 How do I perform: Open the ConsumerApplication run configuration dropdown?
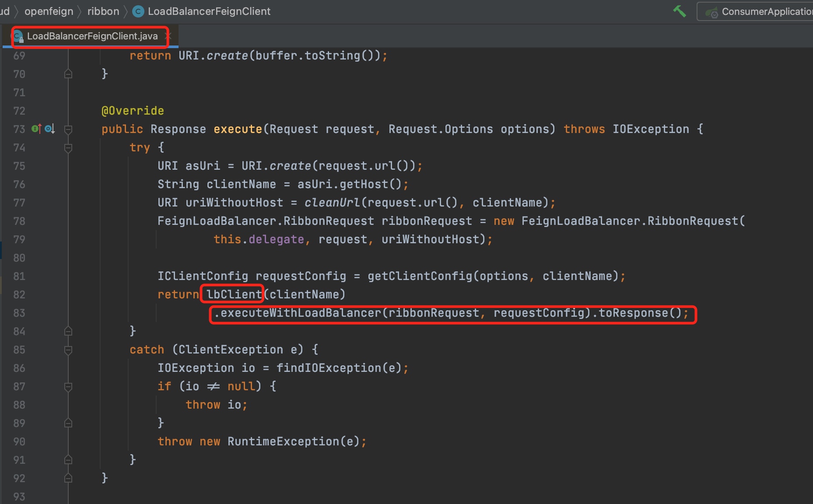[x=761, y=12]
